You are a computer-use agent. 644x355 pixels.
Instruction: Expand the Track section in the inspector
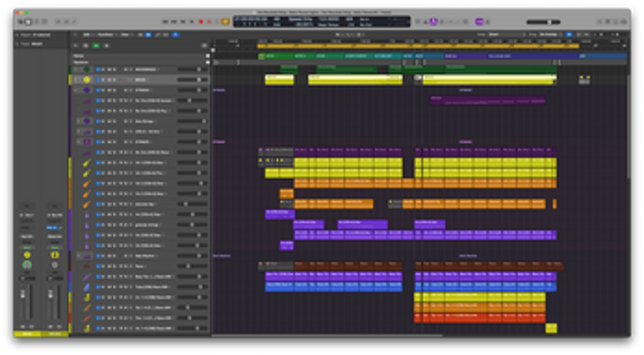pyautogui.click(x=17, y=44)
